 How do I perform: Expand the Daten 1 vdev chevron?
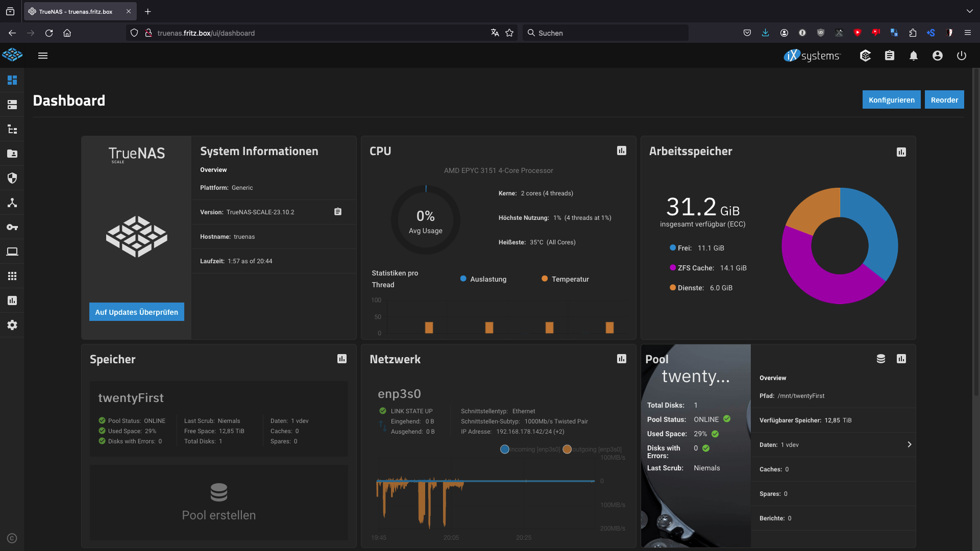coord(909,444)
